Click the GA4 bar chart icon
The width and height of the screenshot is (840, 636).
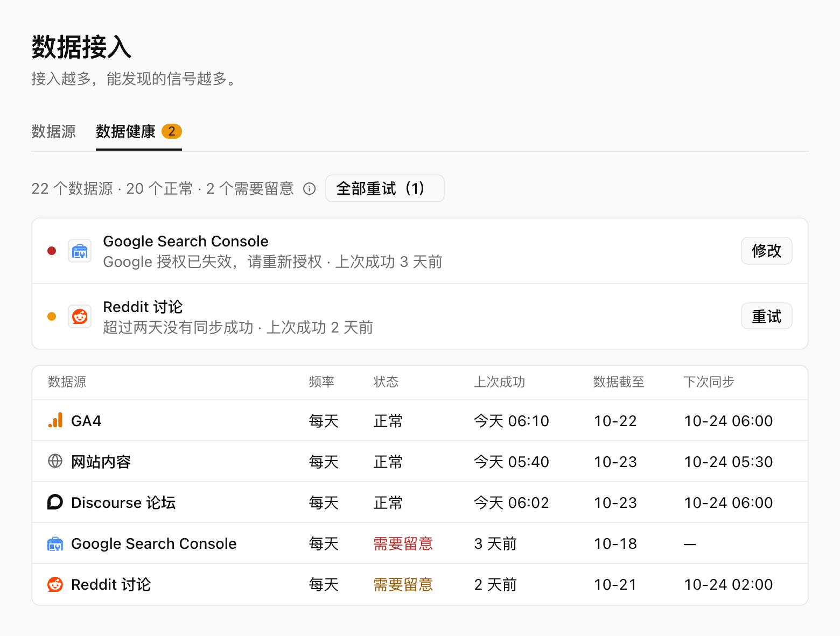[55, 420]
